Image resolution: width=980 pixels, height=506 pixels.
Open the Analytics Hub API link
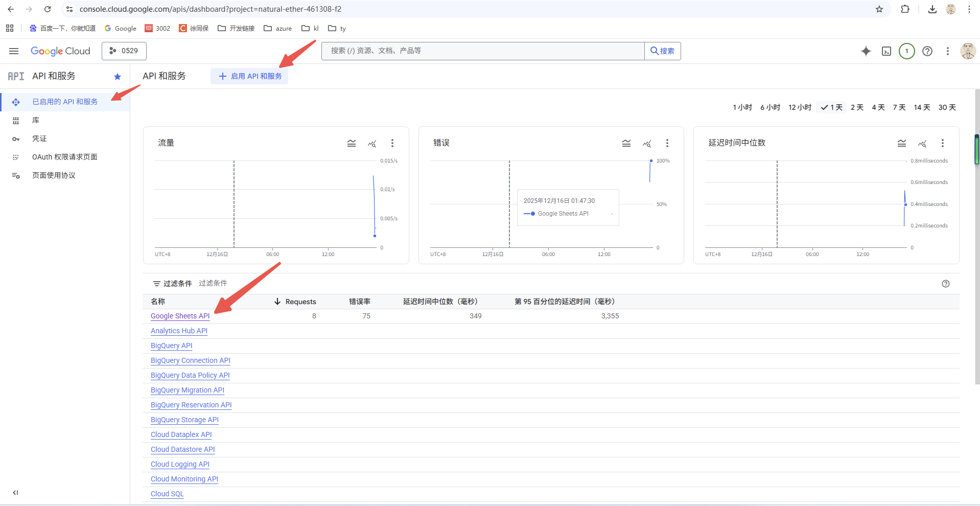[179, 331]
